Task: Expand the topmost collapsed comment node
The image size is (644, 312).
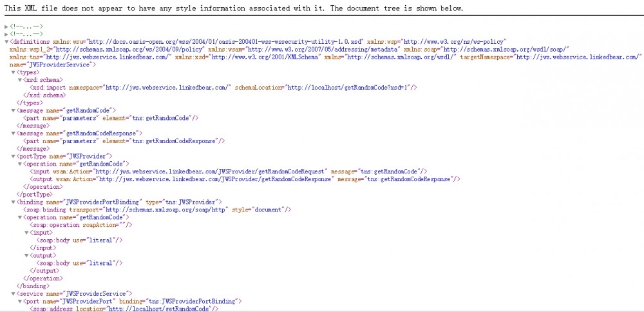Action: tap(6, 26)
